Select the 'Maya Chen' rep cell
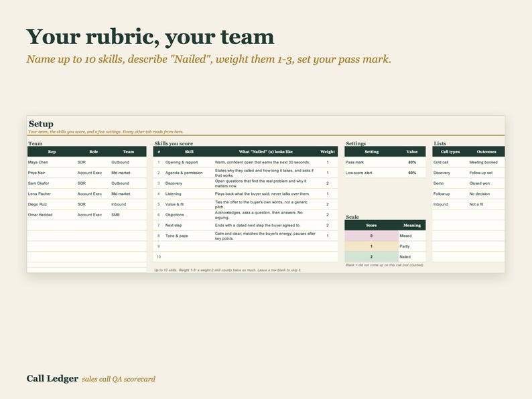The height and width of the screenshot is (399, 532). pyautogui.click(x=52, y=163)
